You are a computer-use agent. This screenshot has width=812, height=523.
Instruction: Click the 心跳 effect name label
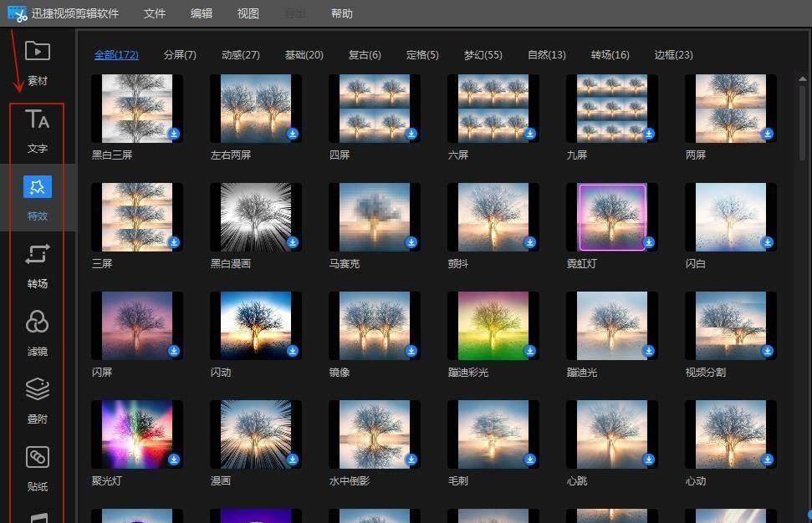tap(577, 481)
